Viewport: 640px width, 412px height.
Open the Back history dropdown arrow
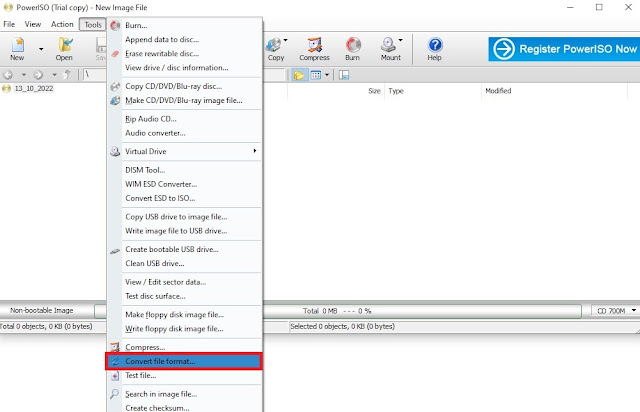tap(24, 75)
